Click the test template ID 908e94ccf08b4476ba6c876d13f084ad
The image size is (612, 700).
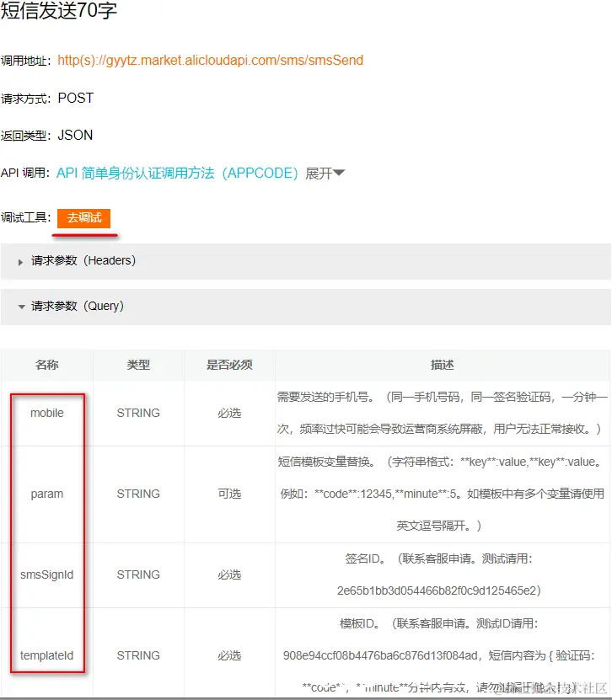[x=380, y=655]
